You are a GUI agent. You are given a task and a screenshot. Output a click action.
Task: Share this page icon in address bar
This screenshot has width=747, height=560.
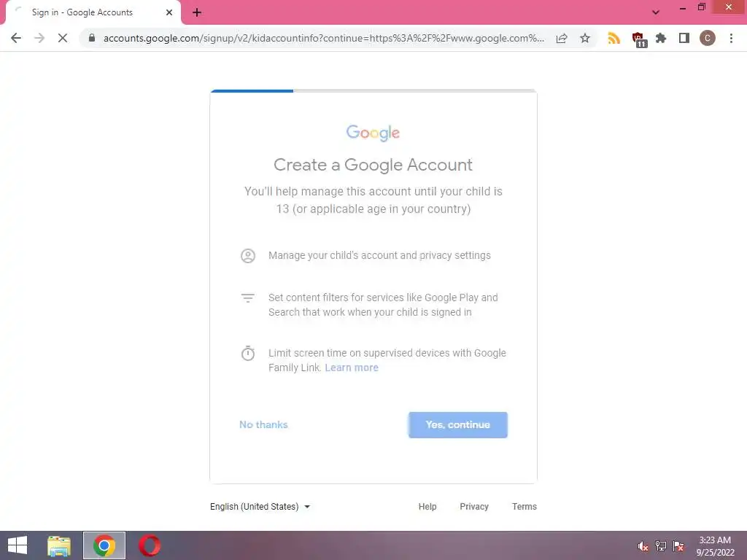(562, 38)
